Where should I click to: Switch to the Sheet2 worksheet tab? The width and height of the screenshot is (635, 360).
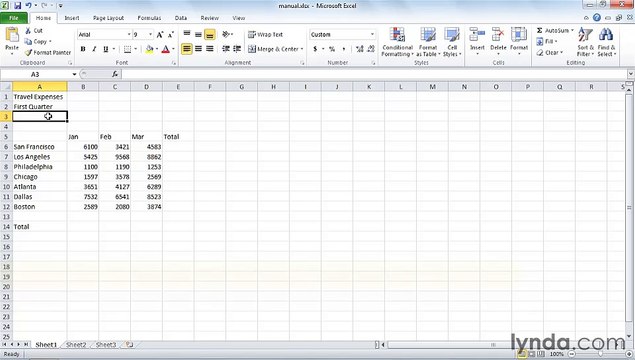(x=76, y=345)
